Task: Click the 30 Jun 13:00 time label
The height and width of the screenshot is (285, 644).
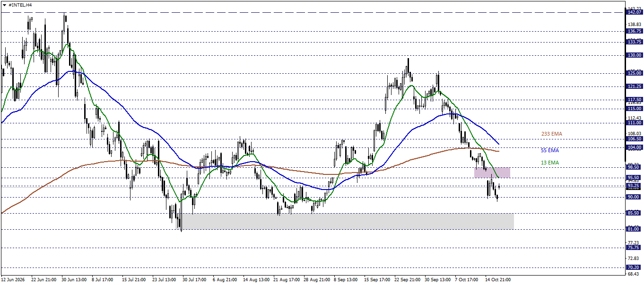Action: [x=74, y=280]
